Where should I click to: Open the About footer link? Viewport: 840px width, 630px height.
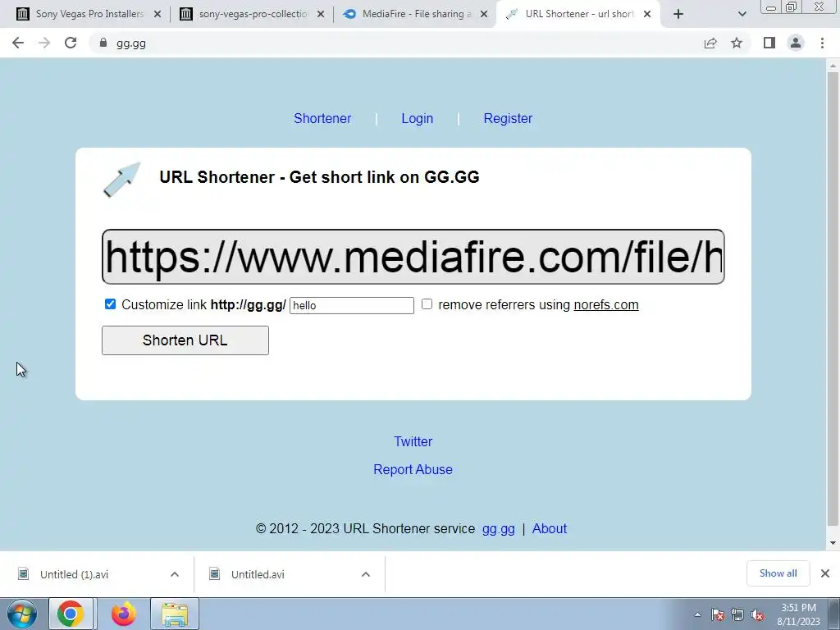pos(549,529)
